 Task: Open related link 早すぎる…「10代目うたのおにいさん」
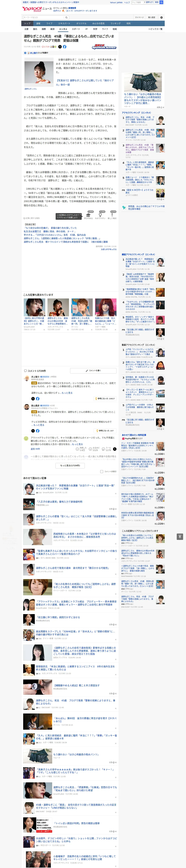pos(55,235)
